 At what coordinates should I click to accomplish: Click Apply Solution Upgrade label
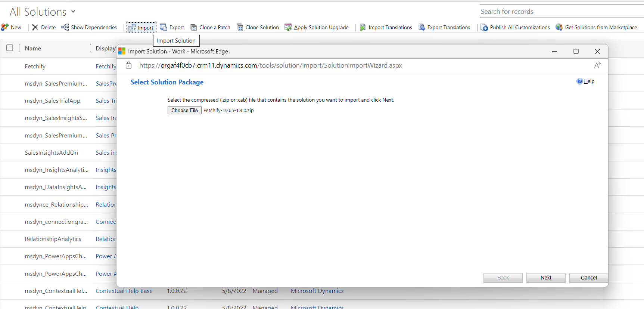coord(321,27)
